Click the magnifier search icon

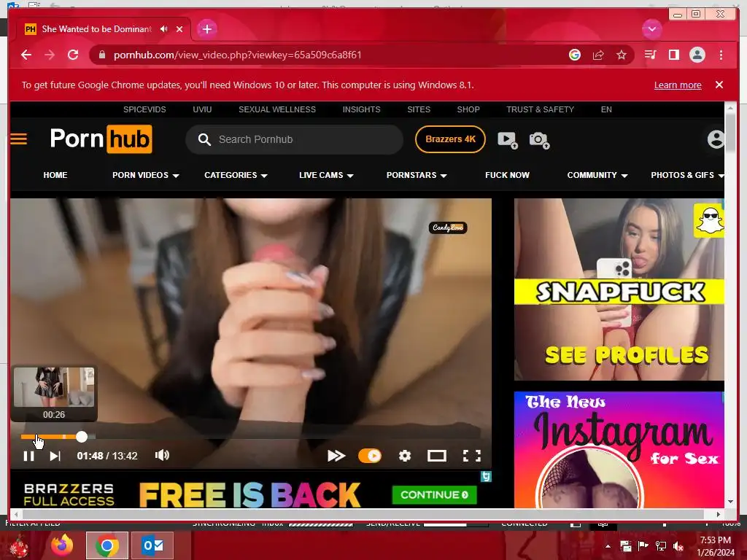204,139
